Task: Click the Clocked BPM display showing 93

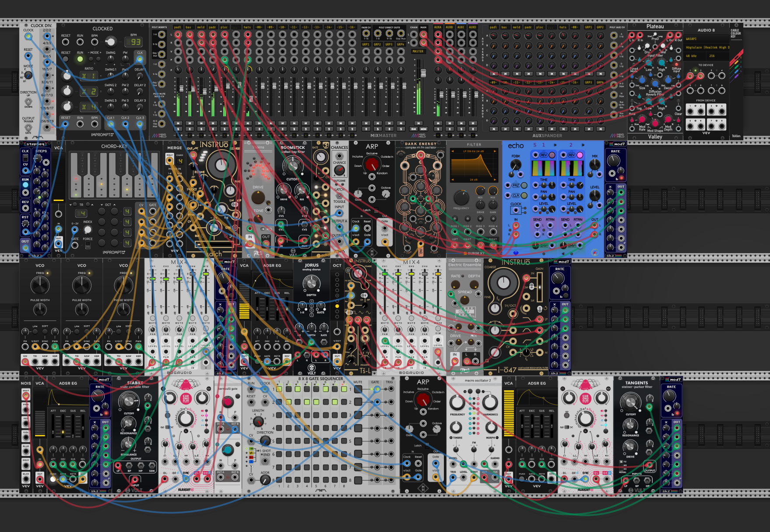Action: [x=133, y=42]
